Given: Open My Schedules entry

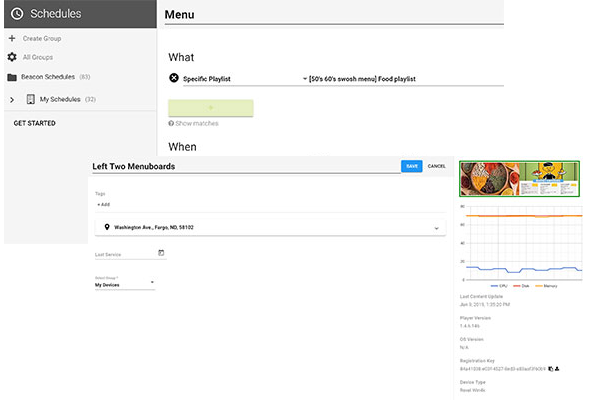Looking at the screenshot, I should click(x=60, y=99).
